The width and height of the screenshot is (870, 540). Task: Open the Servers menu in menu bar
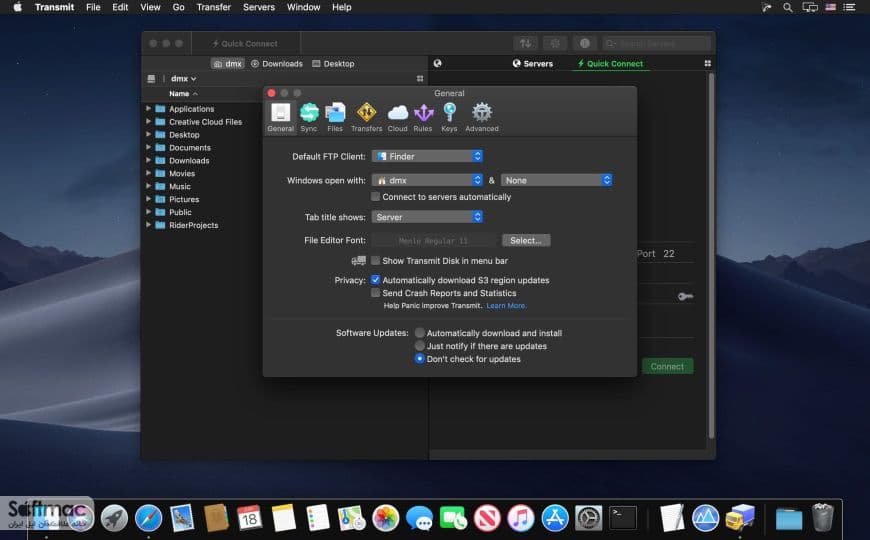point(259,7)
